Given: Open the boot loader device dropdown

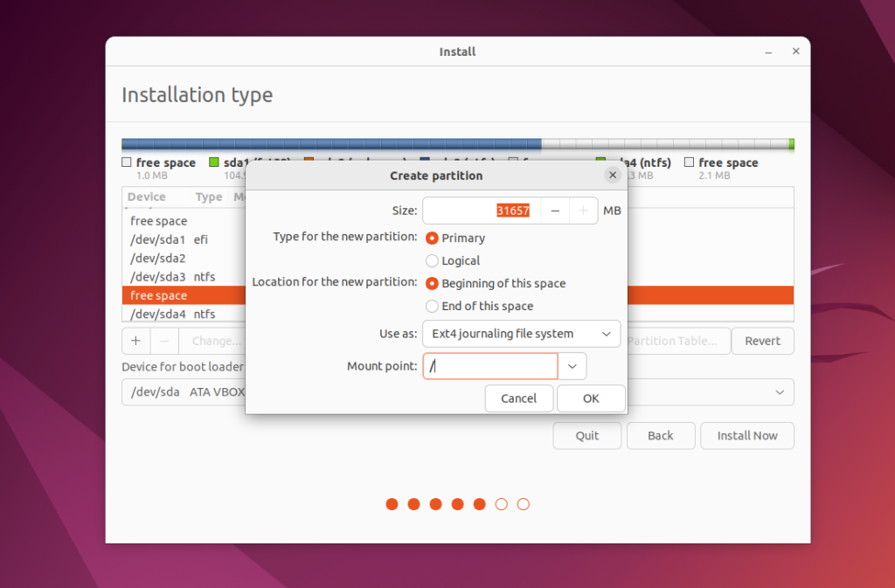Looking at the screenshot, I should click(780, 392).
